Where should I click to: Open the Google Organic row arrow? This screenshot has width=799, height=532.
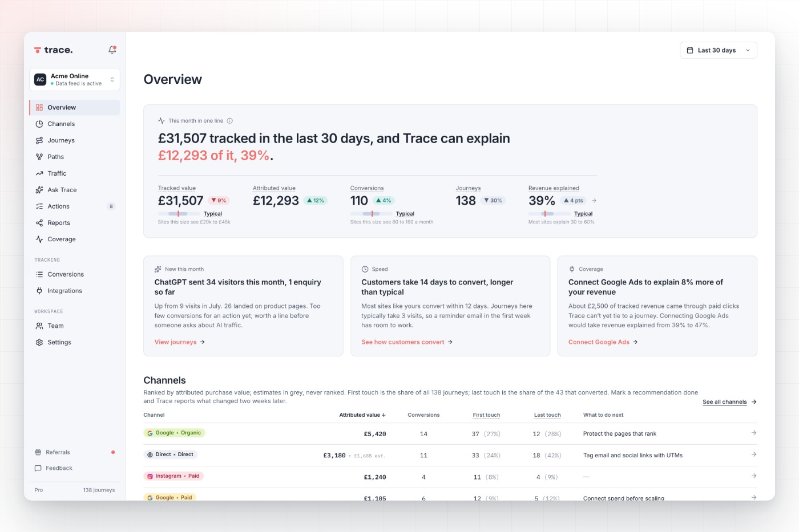tap(754, 433)
